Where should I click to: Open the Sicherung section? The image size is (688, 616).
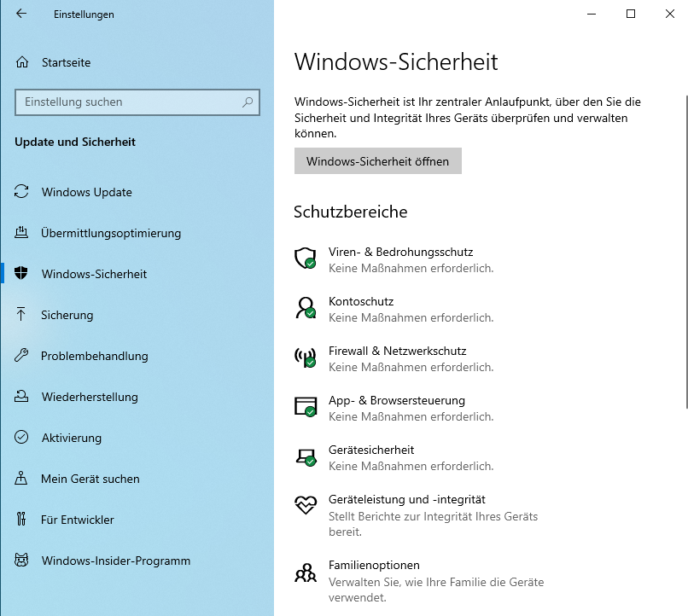[137, 315]
